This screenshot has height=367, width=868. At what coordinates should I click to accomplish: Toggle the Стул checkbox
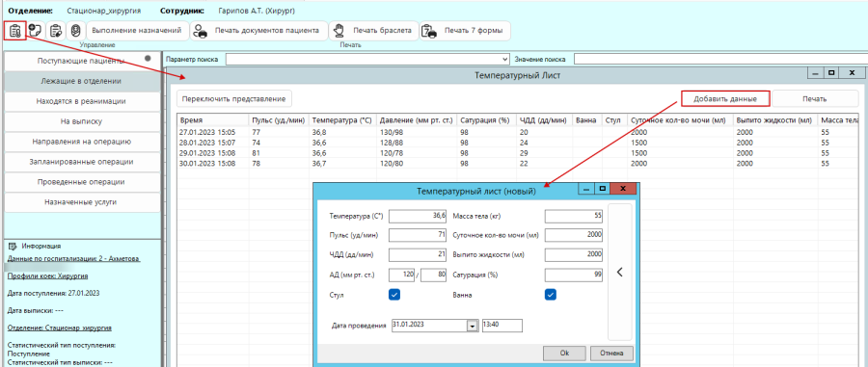(x=394, y=295)
